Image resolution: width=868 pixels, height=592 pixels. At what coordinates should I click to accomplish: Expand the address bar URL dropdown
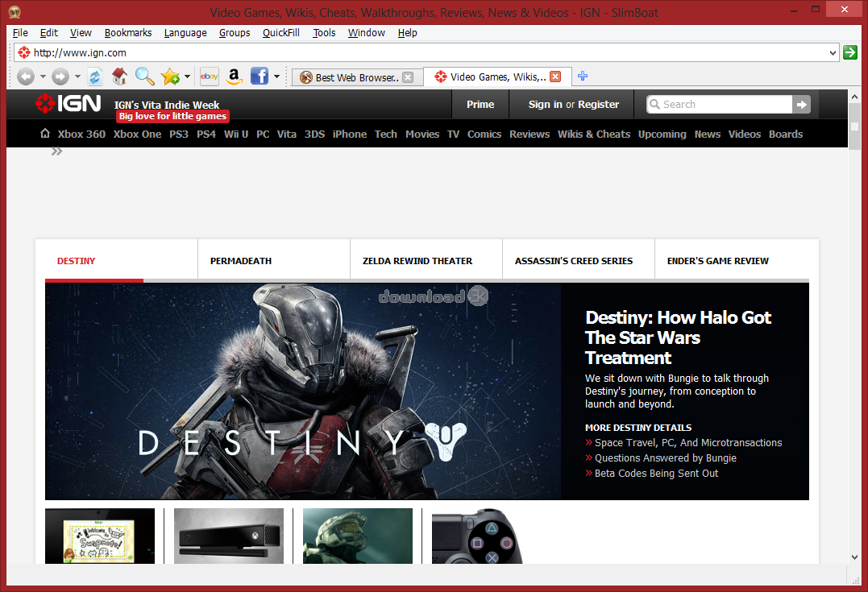click(x=833, y=53)
